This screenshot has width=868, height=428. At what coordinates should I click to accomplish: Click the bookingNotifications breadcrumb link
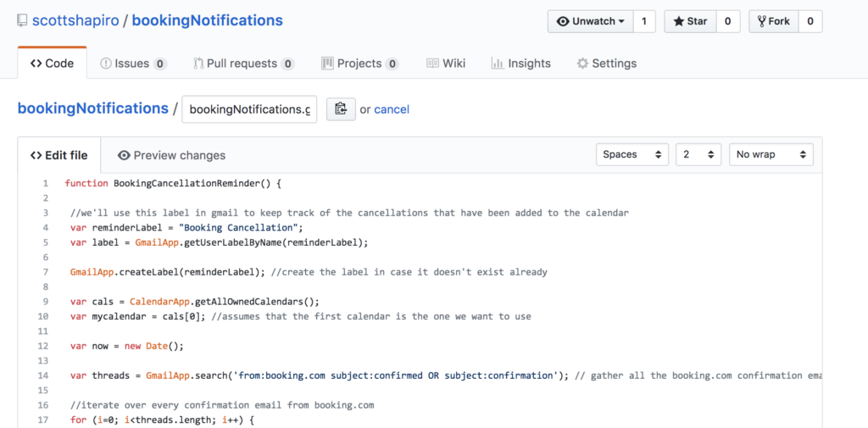coord(93,108)
